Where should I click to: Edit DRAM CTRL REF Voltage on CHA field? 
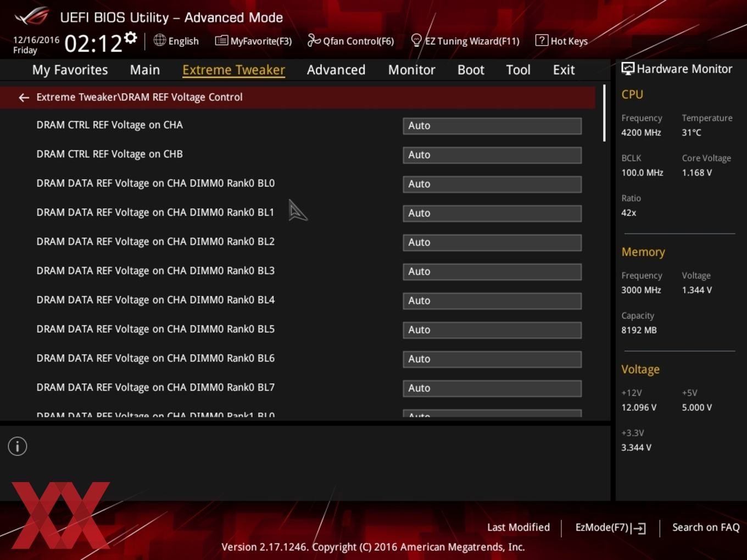pyautogui.click(x=492, y=126)
